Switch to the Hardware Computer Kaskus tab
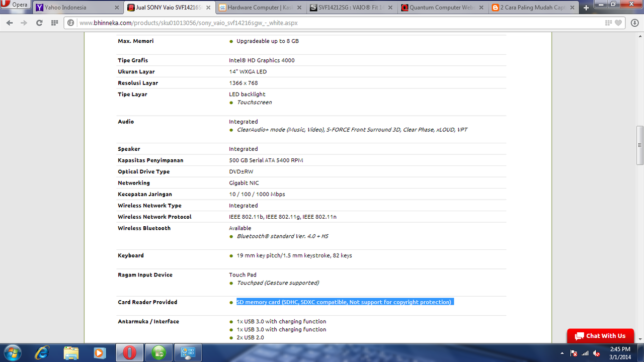 point(261,8)
